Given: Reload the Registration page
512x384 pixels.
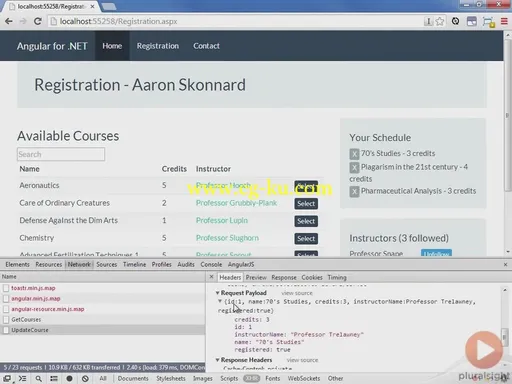Looking at the screenshot, I should tap(38, 21).
